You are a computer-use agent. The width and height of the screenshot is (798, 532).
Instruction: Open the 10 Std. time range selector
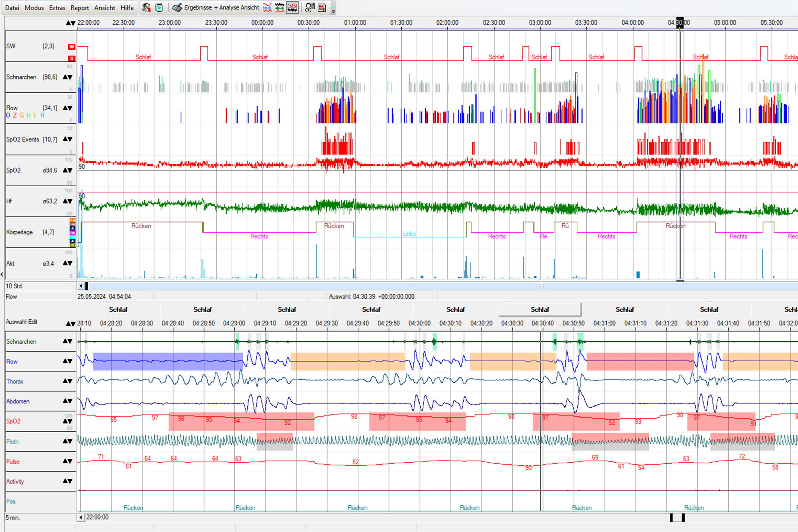click(14, 286)
